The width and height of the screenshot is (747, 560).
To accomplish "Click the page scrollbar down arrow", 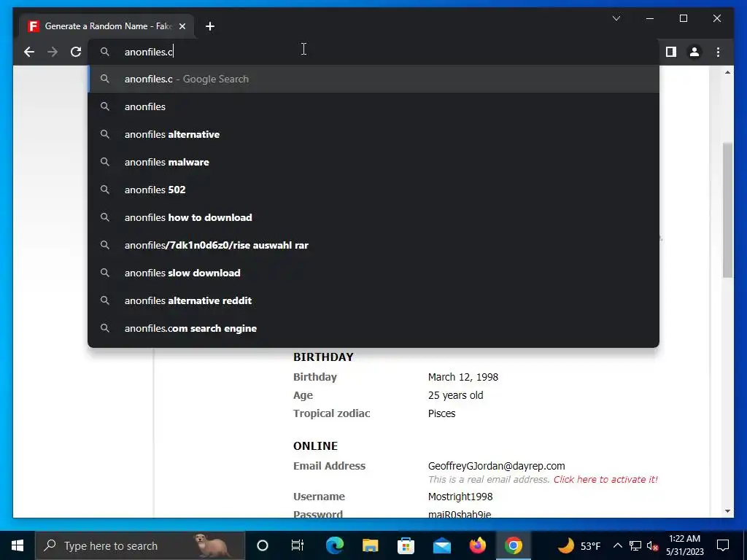I will [727, 511].
